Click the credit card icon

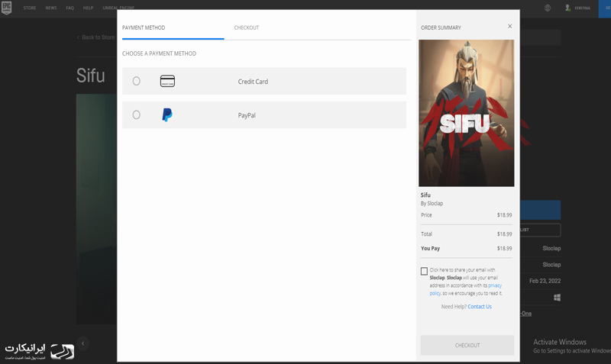[167, 81]
